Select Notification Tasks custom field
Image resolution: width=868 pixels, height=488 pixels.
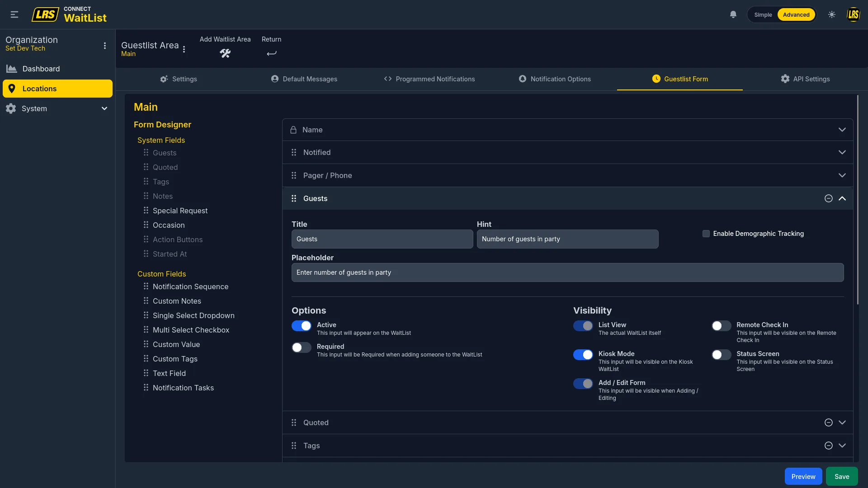click(183, 388)
